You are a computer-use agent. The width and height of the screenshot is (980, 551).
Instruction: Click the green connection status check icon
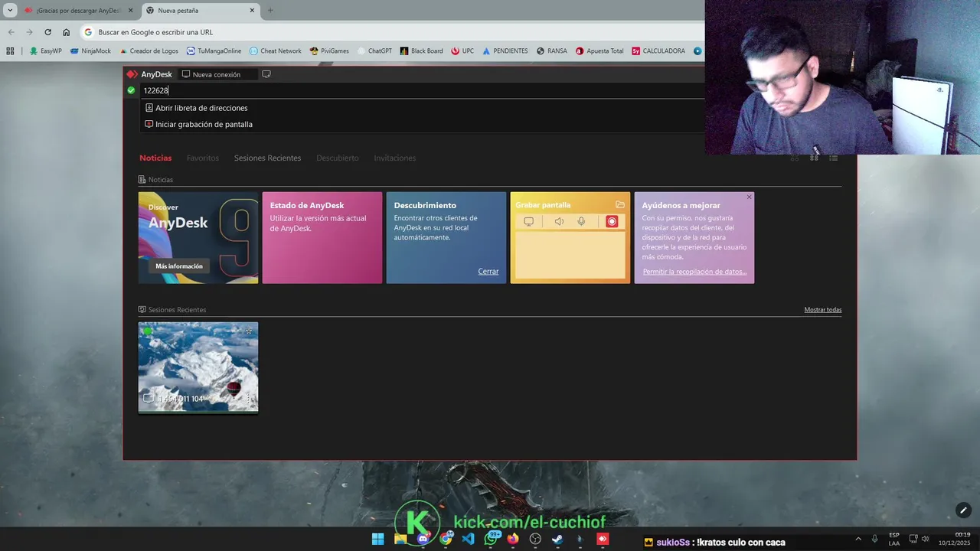click(131, 90)
